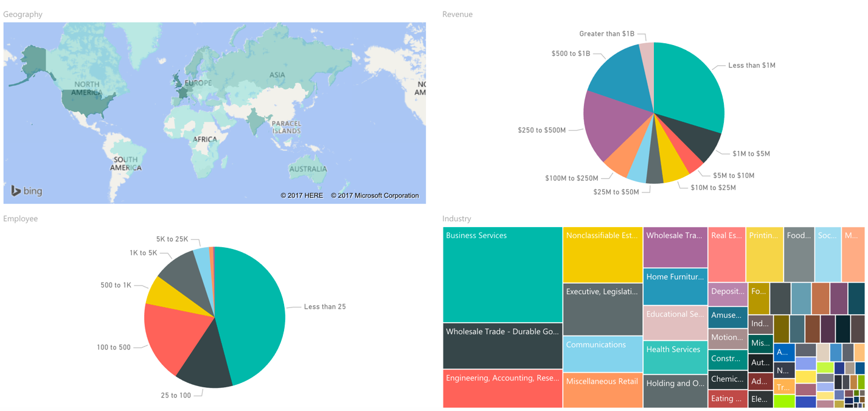Screen dimensions: 868x411
Task: Open the © 2017 HERE copyright link
Action: (x=302, y=195)
